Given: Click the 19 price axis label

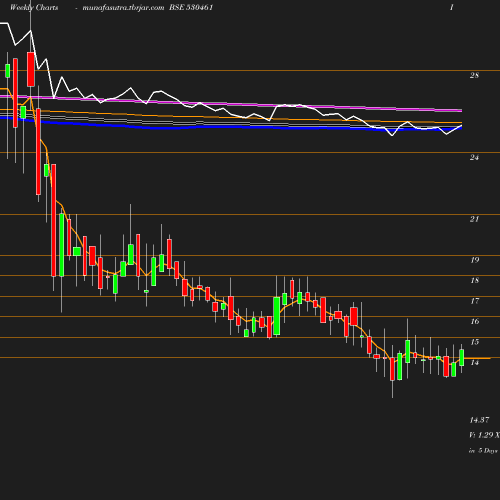Looking at the screenshot, I should (475, 260).
